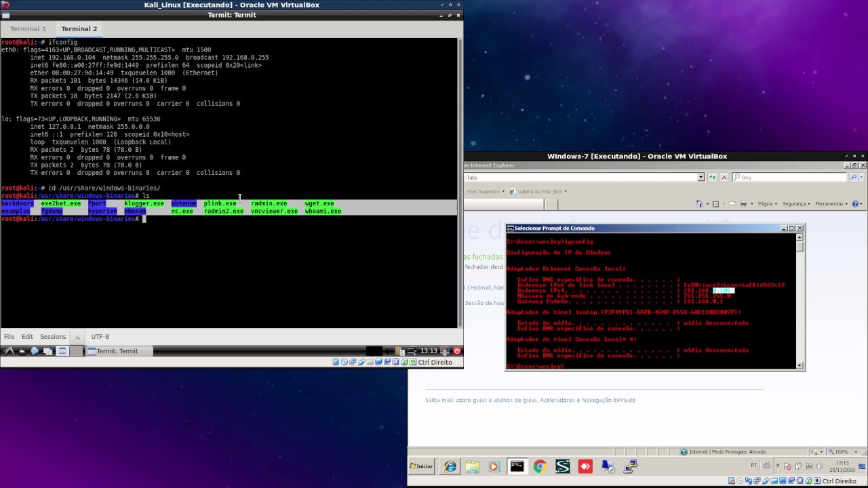Screen dimensions: 868x488
Task: Click the Command Prompt taskbar icon
Action: pos(517,466)
